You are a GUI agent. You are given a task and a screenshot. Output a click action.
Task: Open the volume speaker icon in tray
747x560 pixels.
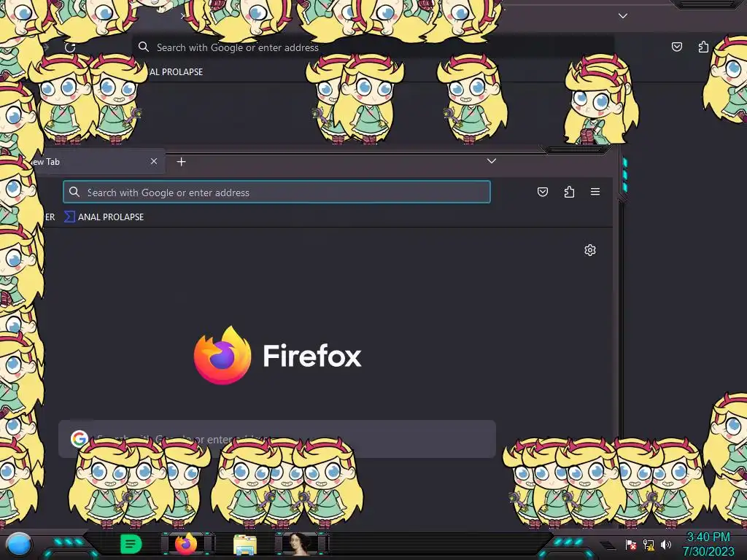[x=665, y=544]
